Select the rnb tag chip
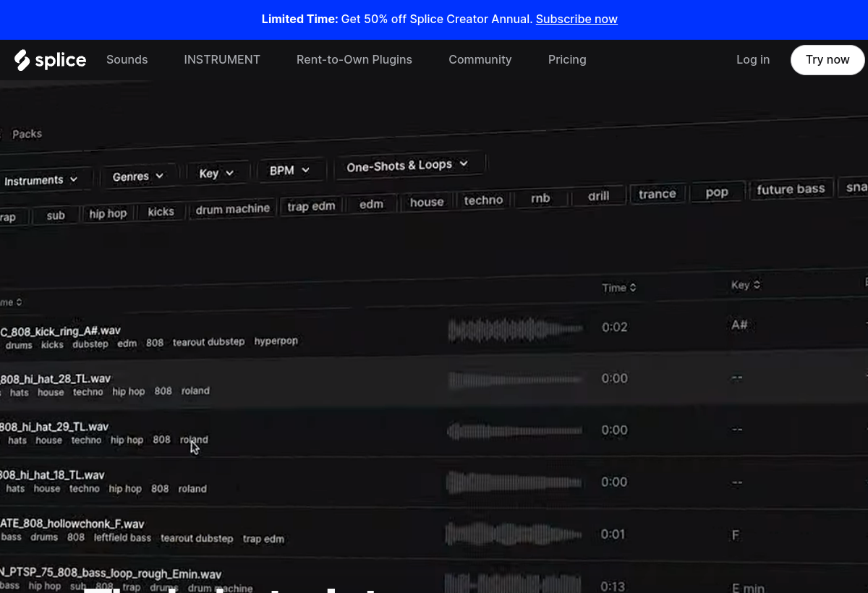 (540, 198)
